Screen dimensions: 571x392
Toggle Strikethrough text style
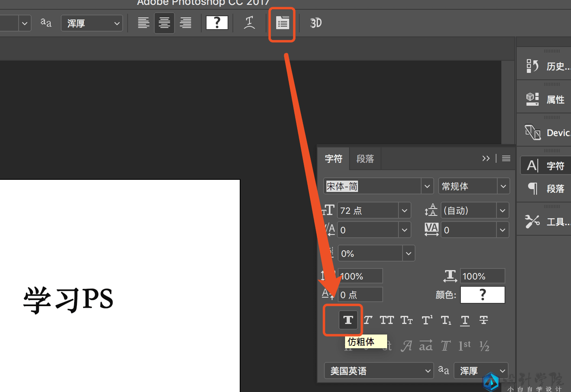[484, 320]
